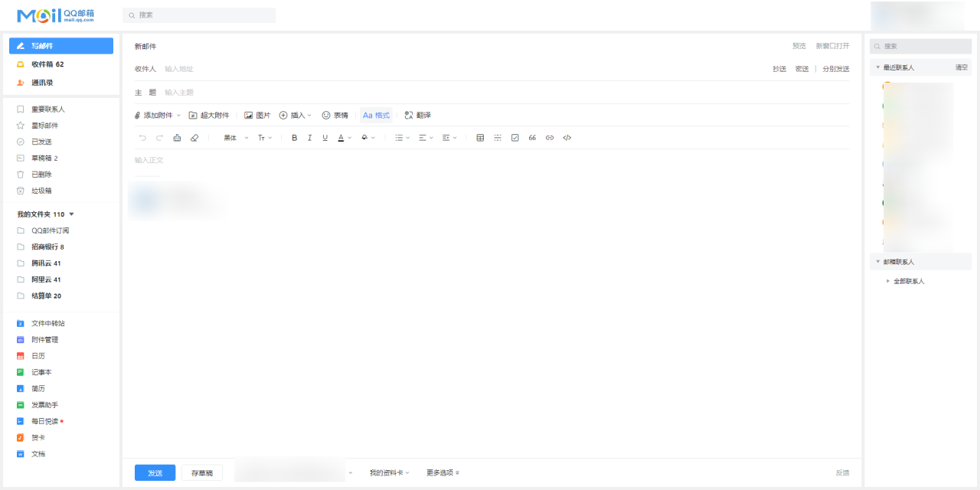The width and height of the screenshot is (980, 490).
Task: Toggle the 格式 formatting toolbar
Action: (x=376, y=115)
